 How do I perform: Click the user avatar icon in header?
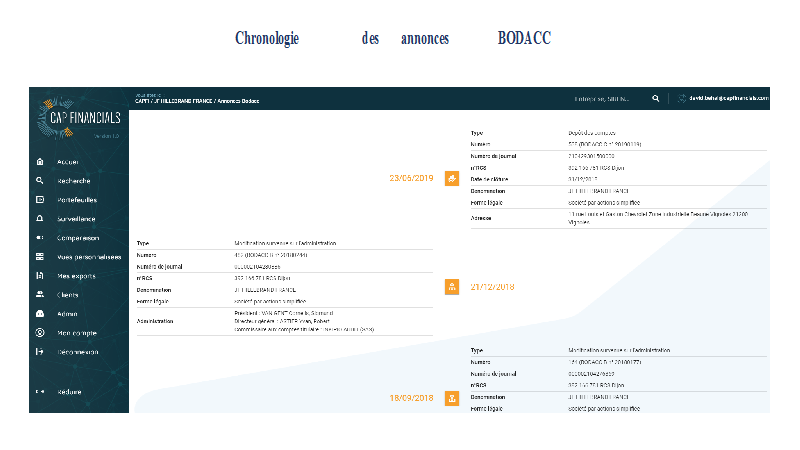[683, 99]
